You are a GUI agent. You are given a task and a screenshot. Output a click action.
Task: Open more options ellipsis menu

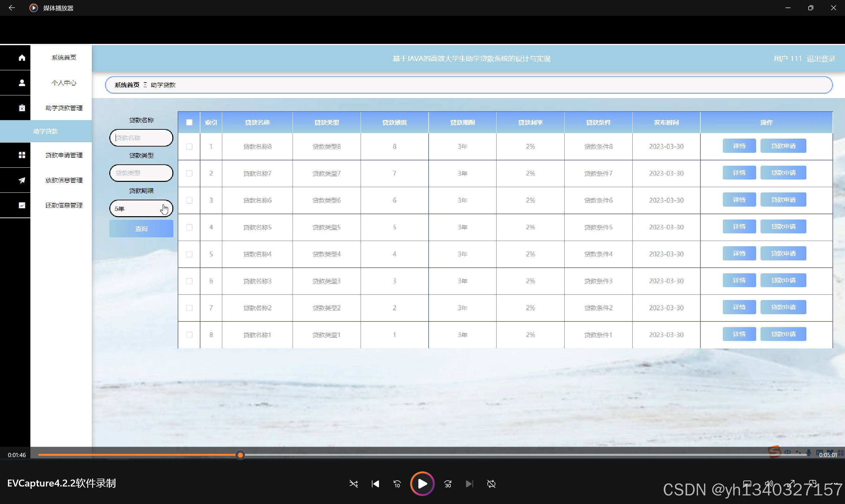(x=834, y=484)
